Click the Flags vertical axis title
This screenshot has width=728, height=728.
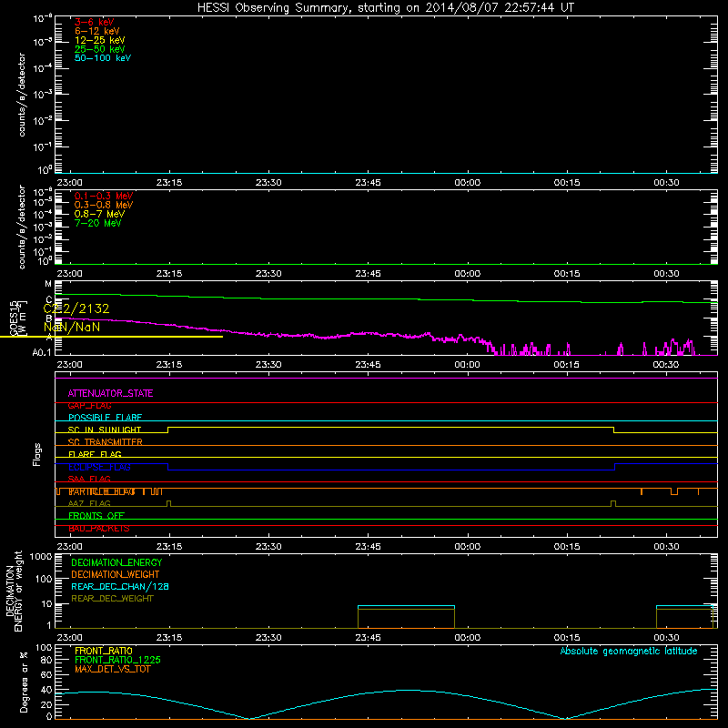click(37, 454)
